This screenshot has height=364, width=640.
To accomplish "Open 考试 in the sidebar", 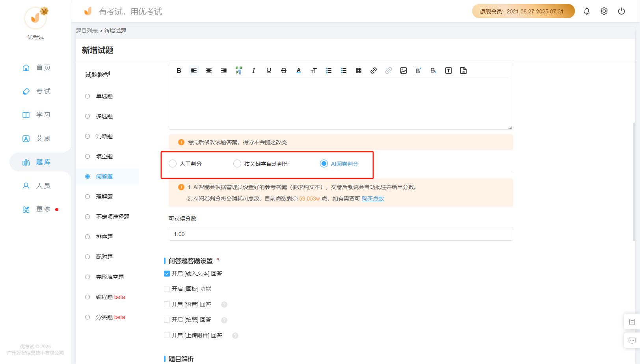I will coord(37,91).
